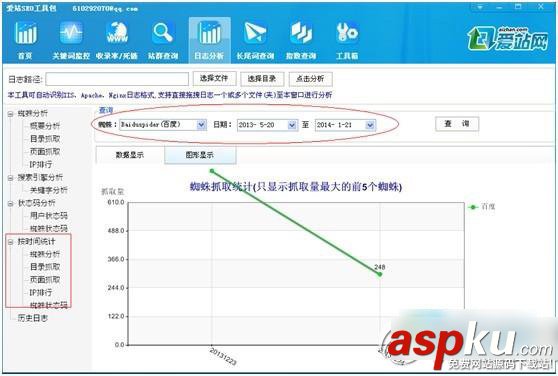Click the 选择目录 button
558x376 pixels.
tap(262, 79)
